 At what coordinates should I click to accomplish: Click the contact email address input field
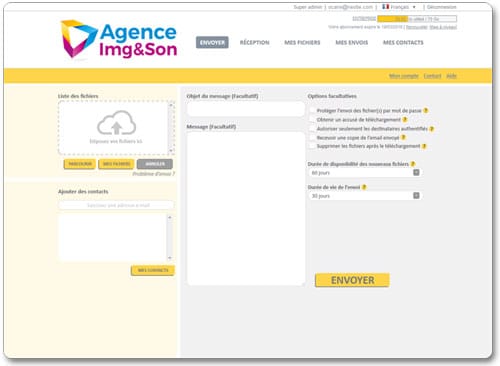[x=116, y=205]
